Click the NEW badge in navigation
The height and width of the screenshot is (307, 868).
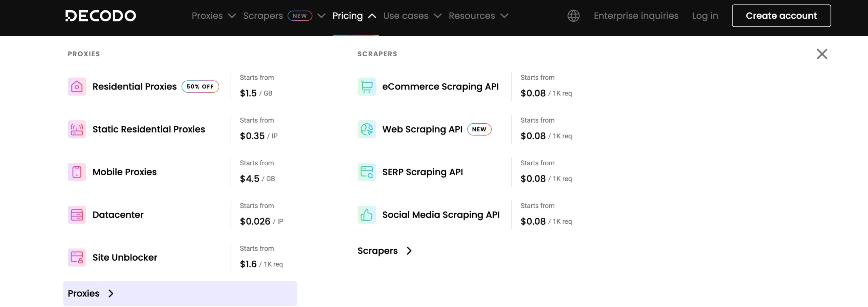click(300, 16)
